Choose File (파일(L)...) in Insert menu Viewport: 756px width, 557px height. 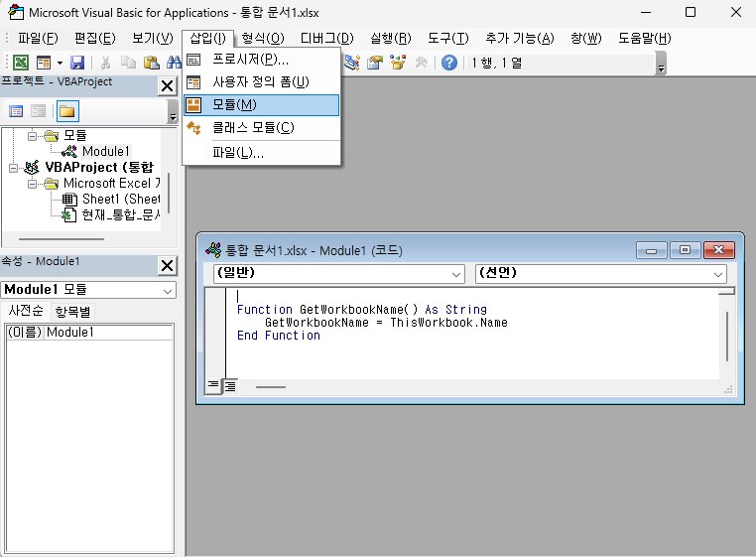pyautogui.click(x=261, y=153)
